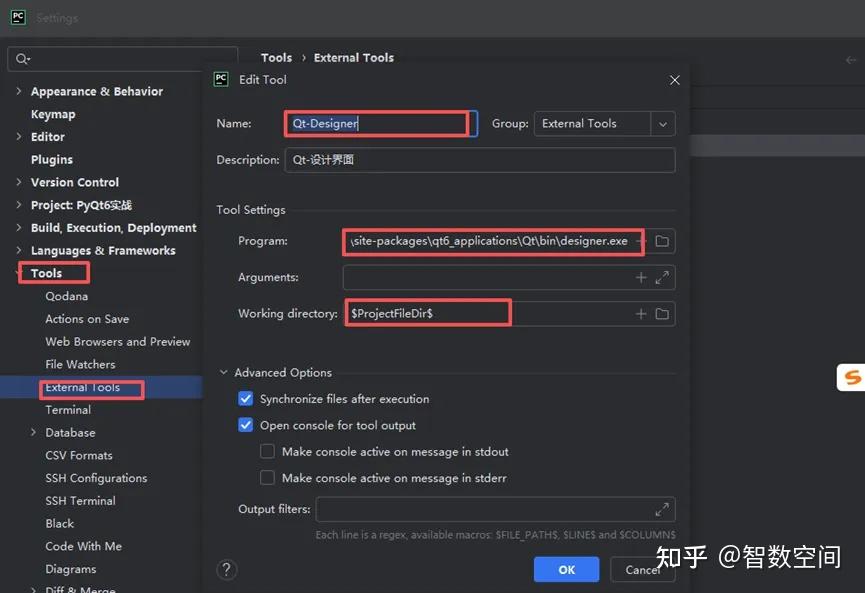Browse for Program file with folder icon
The height and width of the screenshot is (593, 865).
coord(662,241)
